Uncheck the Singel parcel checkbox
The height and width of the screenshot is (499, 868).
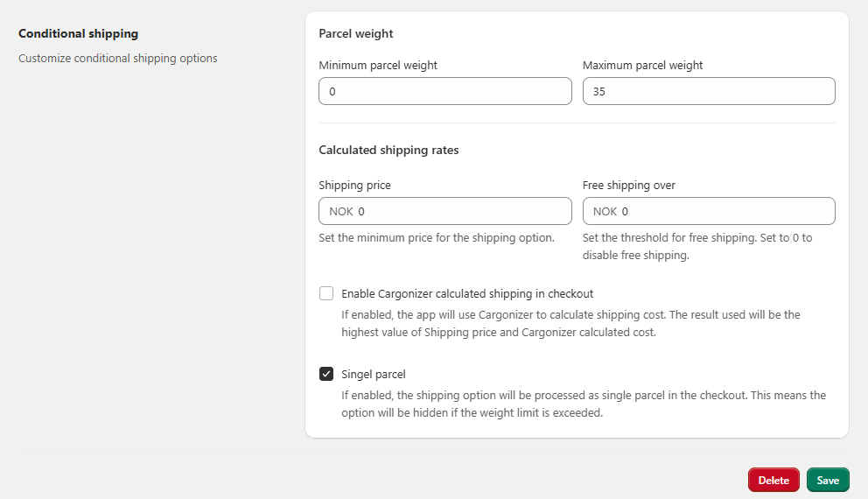tap(326, 374)
